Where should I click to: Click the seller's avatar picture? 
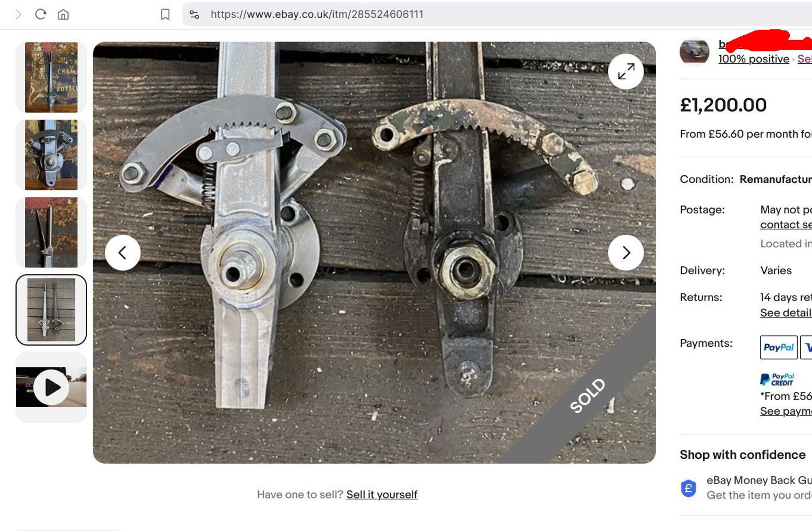pos(694,52)
